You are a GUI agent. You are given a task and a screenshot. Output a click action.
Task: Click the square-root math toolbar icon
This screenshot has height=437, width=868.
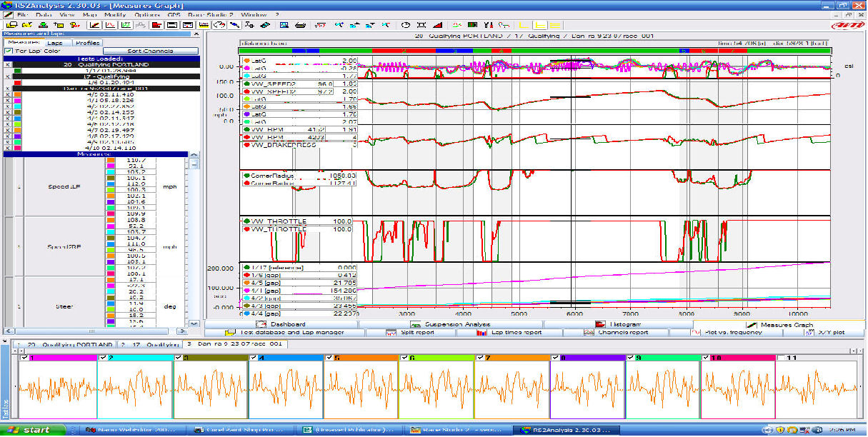point(321,25)
